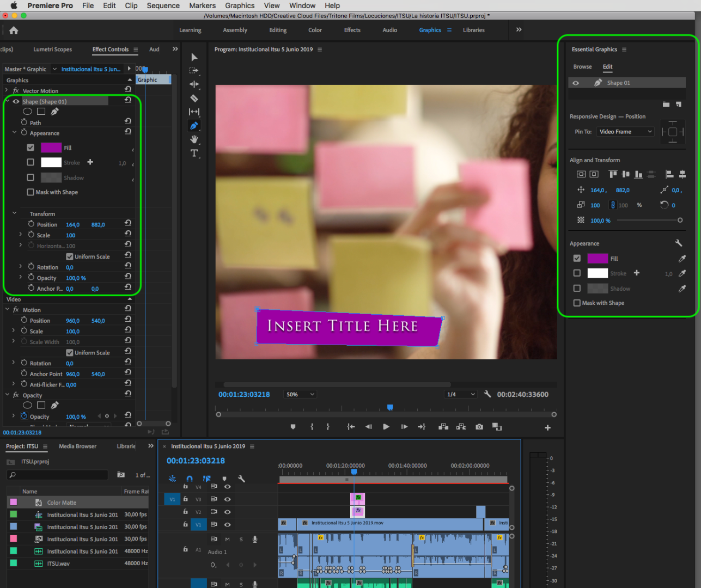Viewport: 701px width, 588px height.
Task: Select the Selection arrow tool
Action: [x=194, y=57]
